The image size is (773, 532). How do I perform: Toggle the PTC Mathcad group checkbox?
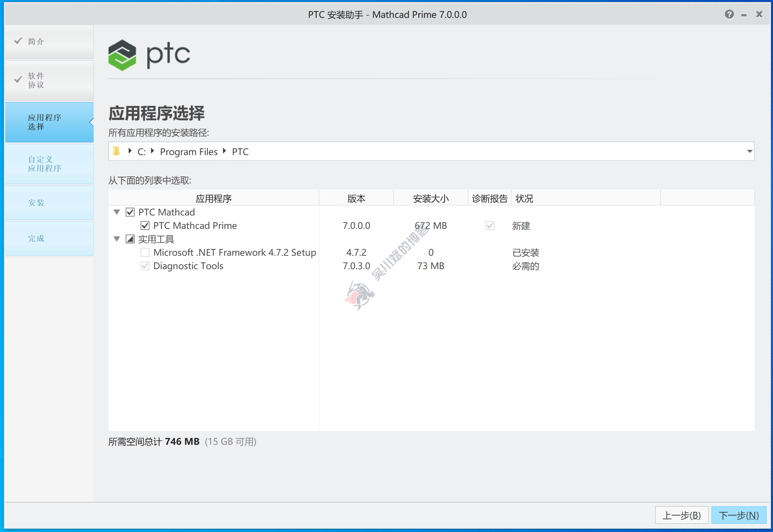[130, 212]
